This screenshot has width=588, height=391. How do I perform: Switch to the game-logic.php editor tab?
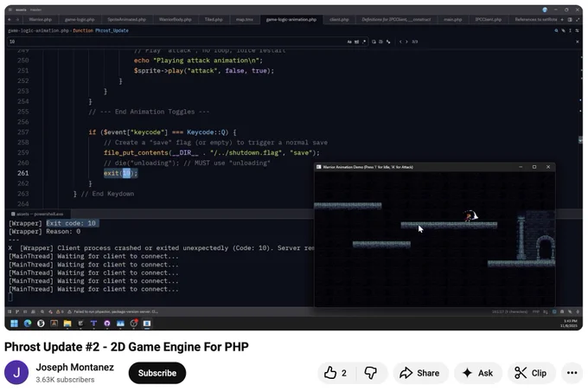[x=80, y=20]
